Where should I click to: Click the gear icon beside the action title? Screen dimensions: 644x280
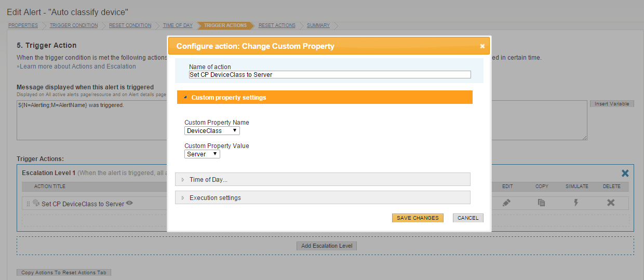[x=36, y=204]
